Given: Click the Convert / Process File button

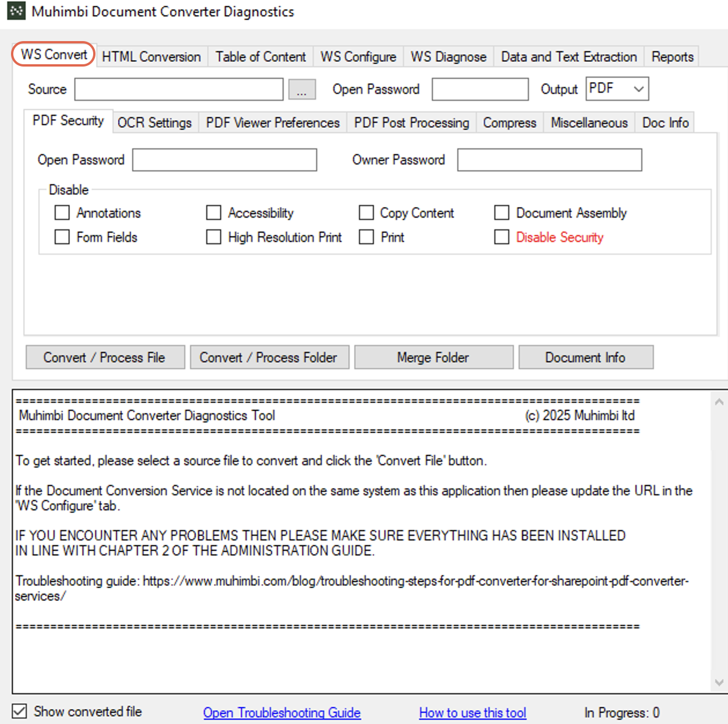Looking at the screenshot, I should point(104,357).
